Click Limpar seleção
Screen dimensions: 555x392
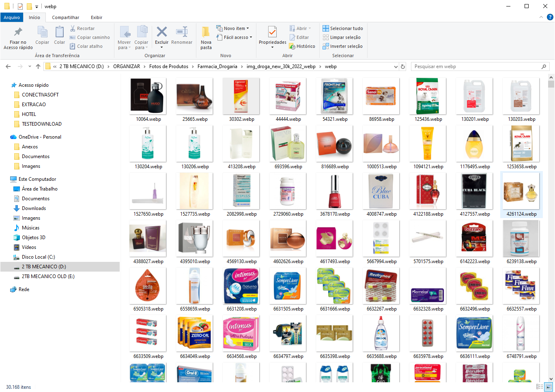[x=342, y=37]
